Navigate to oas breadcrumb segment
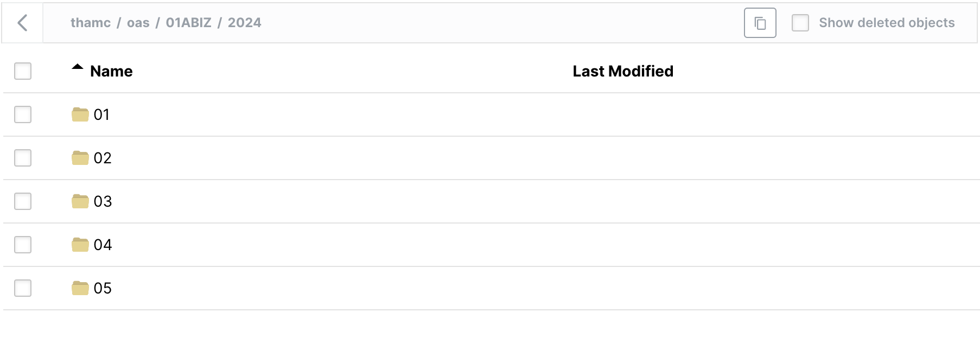 click(x=138, y=23)
